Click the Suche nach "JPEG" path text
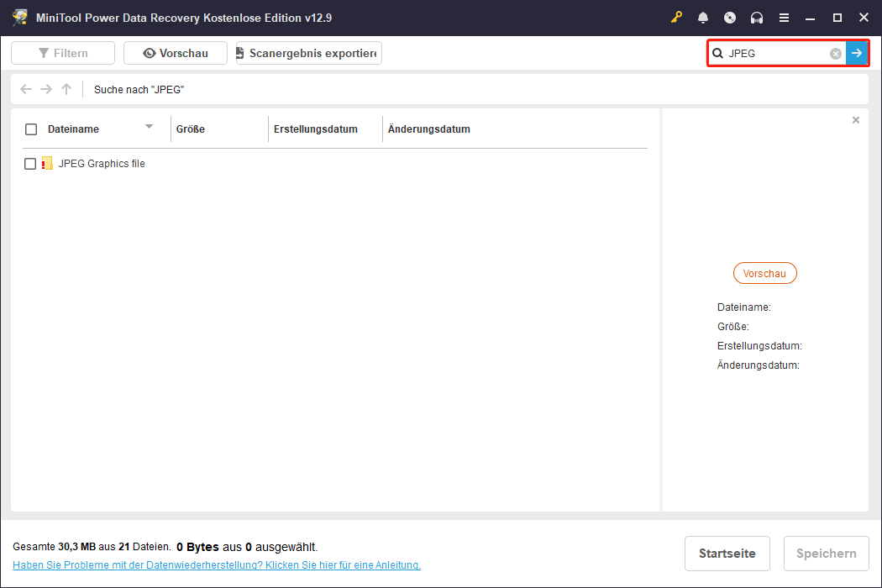The width and height of the screenshot is (882, 588). 139,90
